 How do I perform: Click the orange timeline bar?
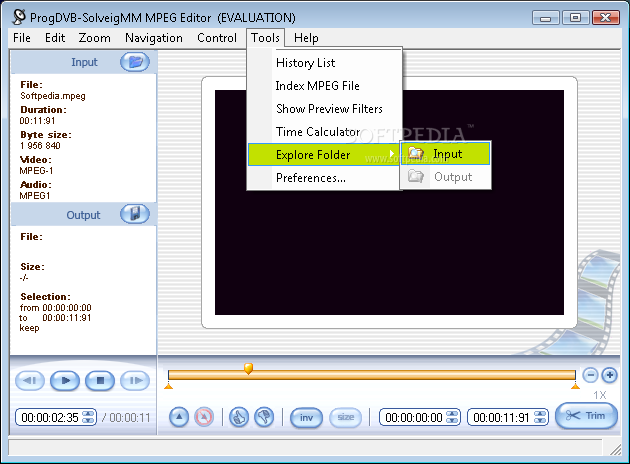coord(372,375)
